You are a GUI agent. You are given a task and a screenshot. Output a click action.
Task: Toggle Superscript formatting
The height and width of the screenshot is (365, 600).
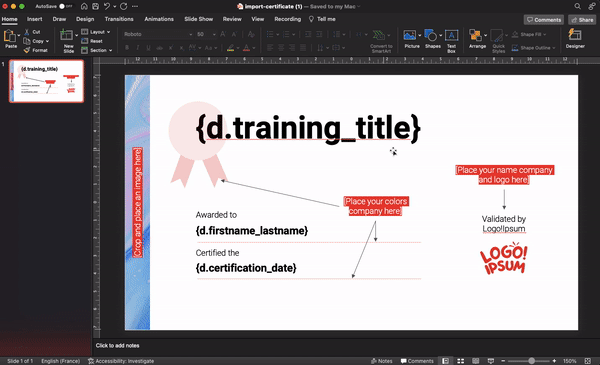pos(171,48)
